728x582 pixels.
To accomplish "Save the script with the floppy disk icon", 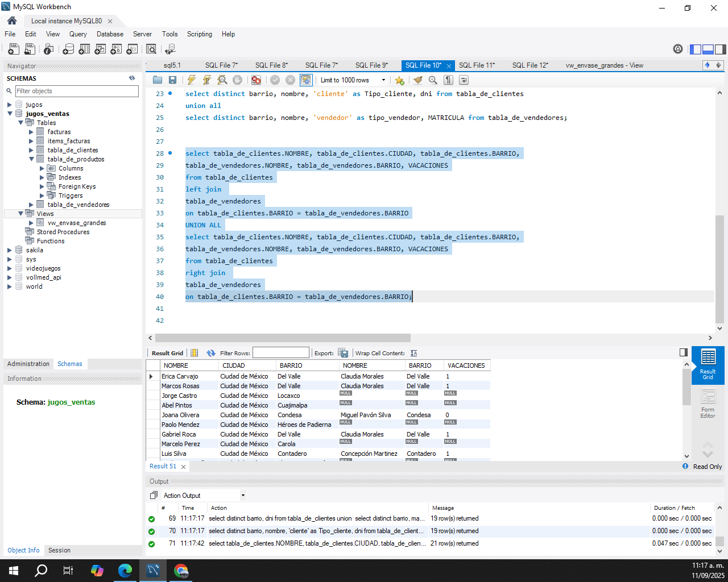I will click(172, 80).
